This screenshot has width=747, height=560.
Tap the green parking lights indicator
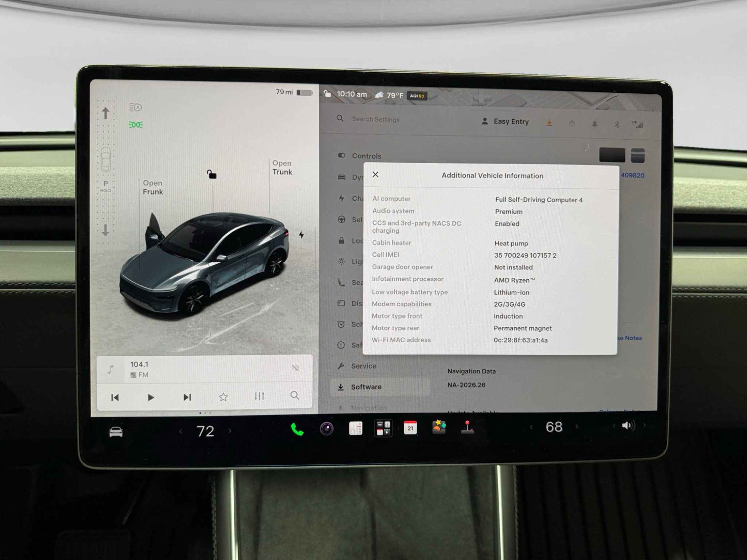click(136, 125)
